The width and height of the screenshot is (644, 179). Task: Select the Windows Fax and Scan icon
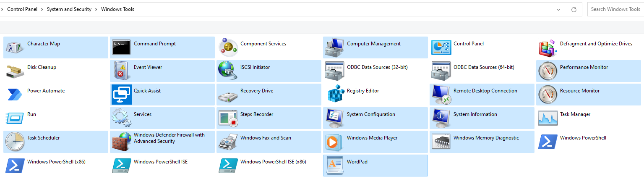(x=228, y=142)
